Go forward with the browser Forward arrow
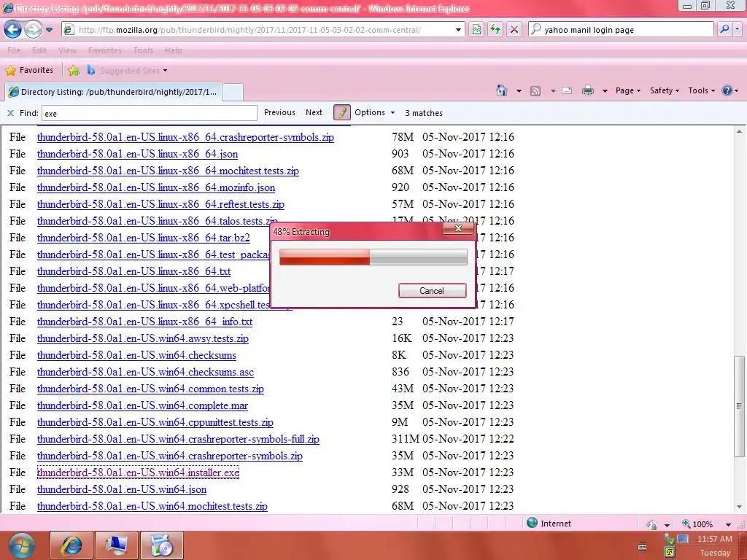Image resolution: width=747 pixels, height=560 pixels. pos(33,29)
